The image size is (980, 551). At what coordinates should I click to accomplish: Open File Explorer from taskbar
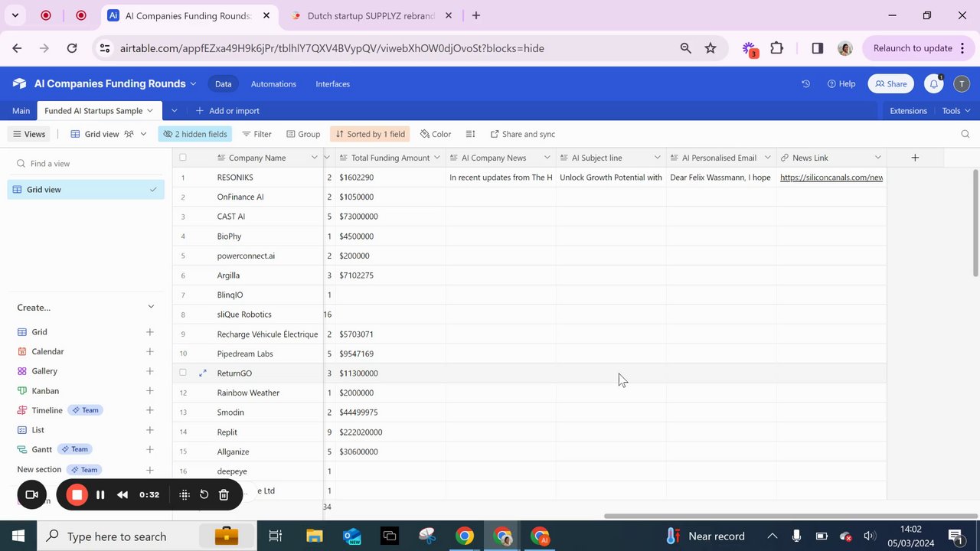pyautogui.click(x=315, y=536)
